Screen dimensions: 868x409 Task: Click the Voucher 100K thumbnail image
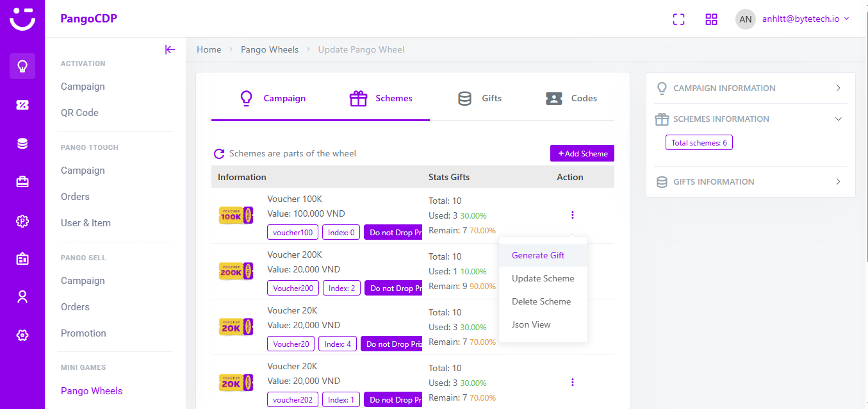(x=236, y=215)
